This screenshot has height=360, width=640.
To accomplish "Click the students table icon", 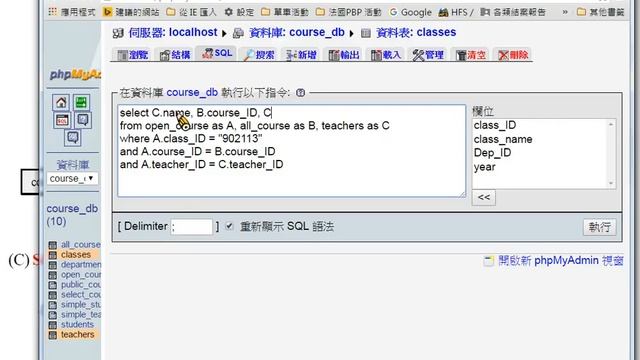I will pos(53,325).
